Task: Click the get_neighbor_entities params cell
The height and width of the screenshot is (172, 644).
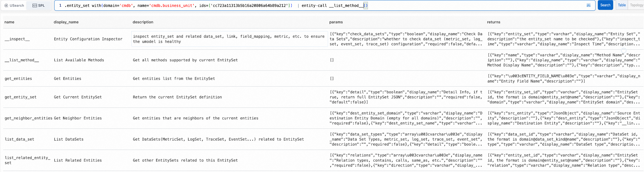Action: 406,118
